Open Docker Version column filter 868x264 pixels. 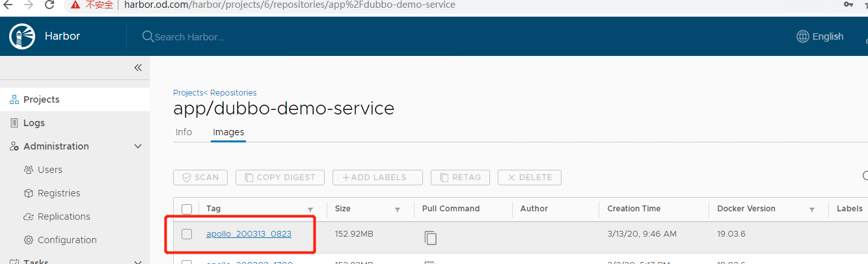point(811,209)
